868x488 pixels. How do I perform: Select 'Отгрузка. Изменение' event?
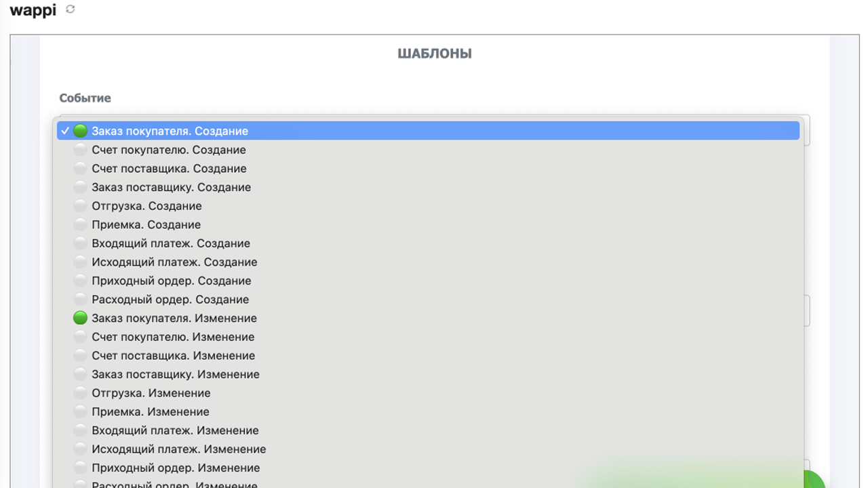(x=151, y=393)
